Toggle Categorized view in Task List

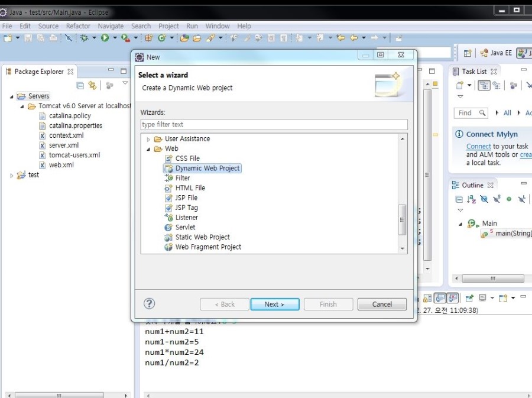coord(484,86)
